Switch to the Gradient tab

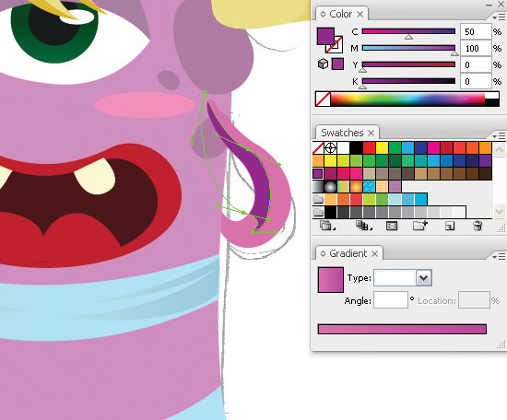click(348, 253)
